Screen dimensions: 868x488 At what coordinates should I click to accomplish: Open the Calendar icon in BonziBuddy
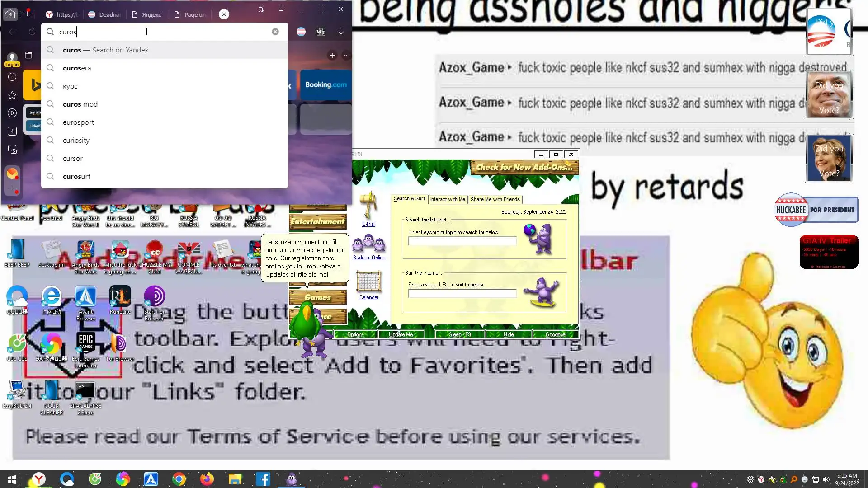[368, 282]
